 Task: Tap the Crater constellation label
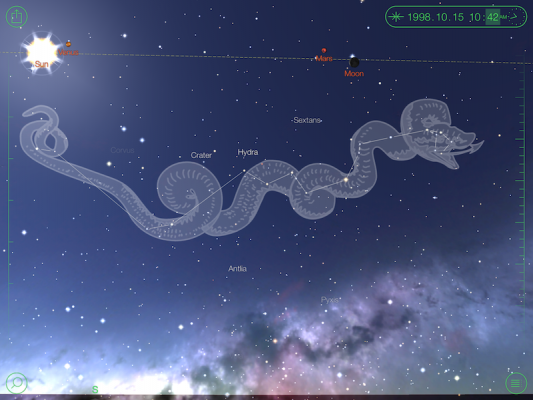[201, 155]
